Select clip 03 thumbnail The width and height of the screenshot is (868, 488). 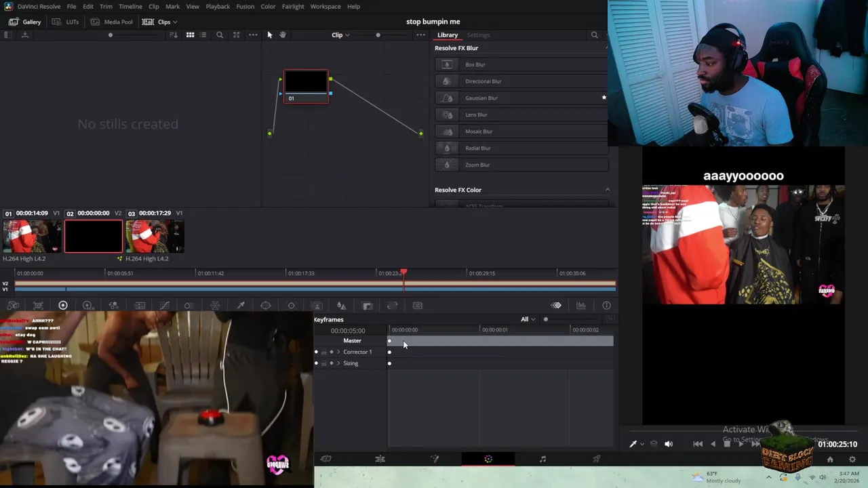[155, 237]
